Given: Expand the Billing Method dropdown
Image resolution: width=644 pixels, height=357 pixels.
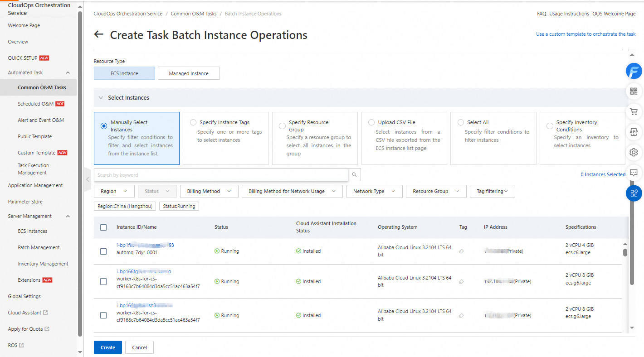Looking at the screenshot, I should coord(209,192).
